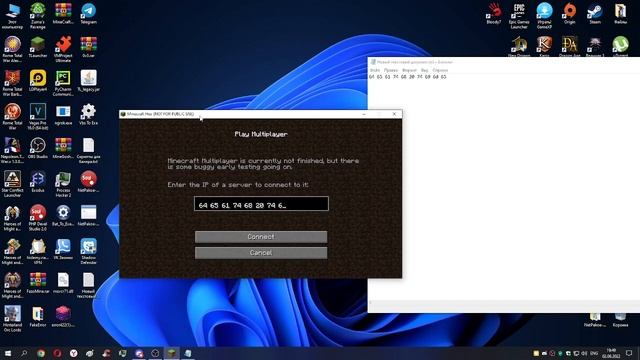Select the PyCharm Community desktop icon

(63, 83)
